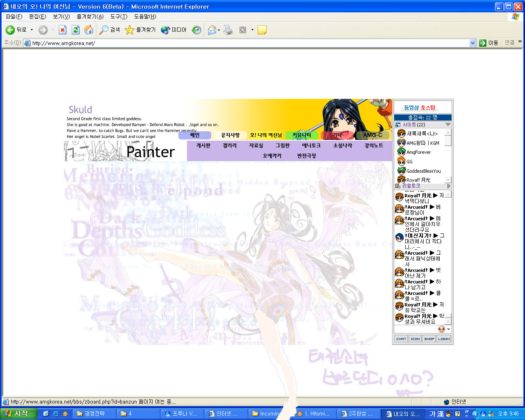The image size is (525, 420).
Task: Click the system tray clock 오후 9:46
Action: tap(508, 414)
